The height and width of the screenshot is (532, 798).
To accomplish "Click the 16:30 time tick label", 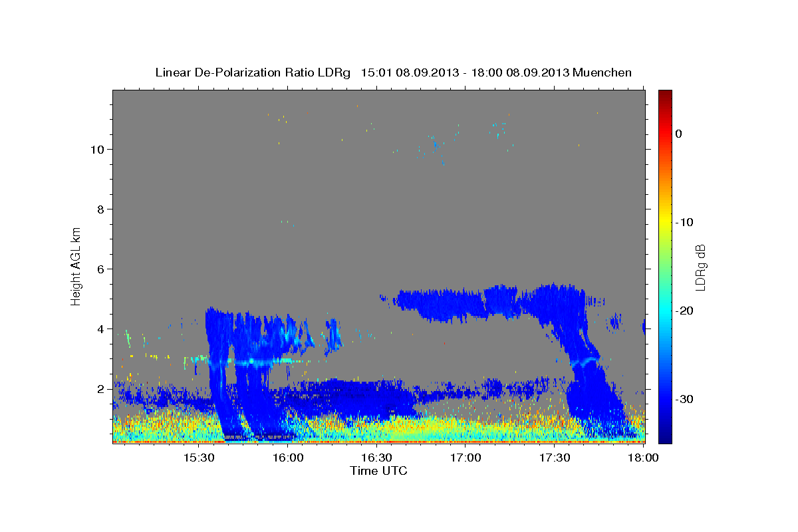I will [376, 458].
